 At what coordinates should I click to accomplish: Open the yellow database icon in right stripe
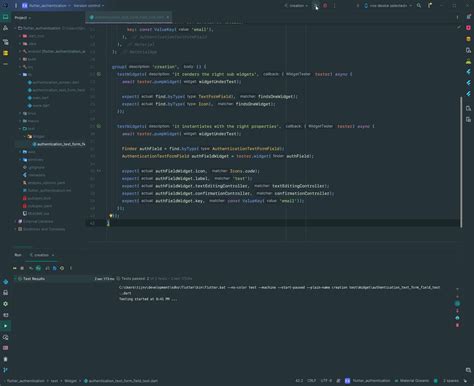tap(468, 39)
